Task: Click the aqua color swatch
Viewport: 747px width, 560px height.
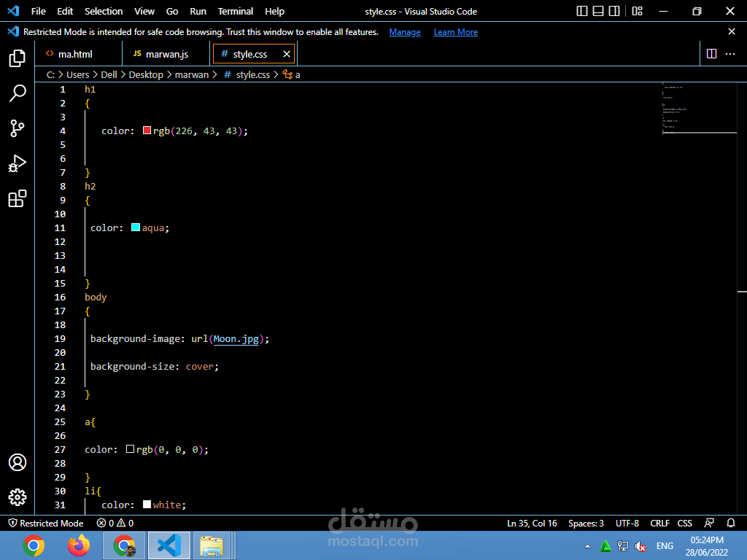Action: pos(136,227)
